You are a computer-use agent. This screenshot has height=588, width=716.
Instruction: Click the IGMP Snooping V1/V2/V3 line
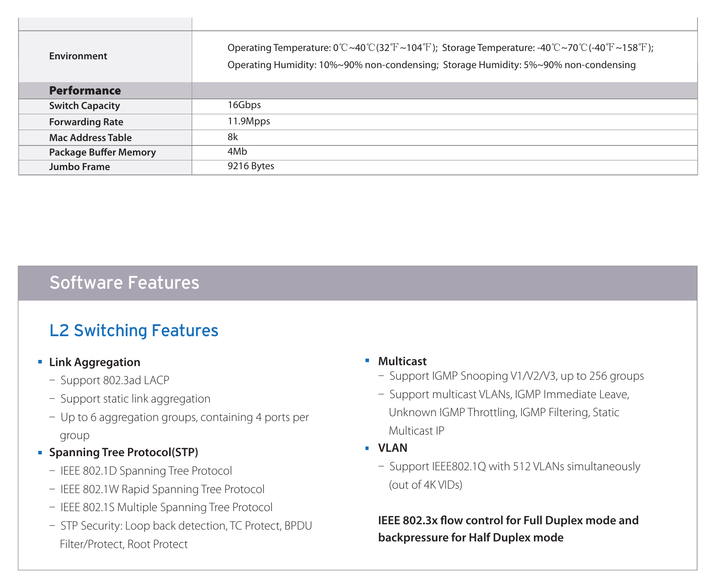pos(517,376)
